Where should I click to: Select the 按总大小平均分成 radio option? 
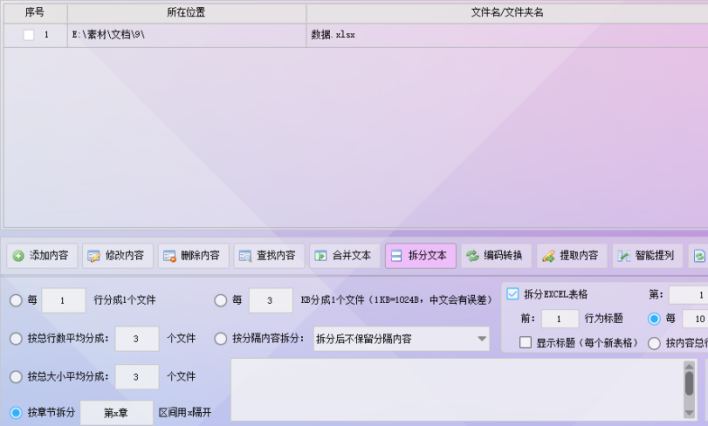point(16,377)
